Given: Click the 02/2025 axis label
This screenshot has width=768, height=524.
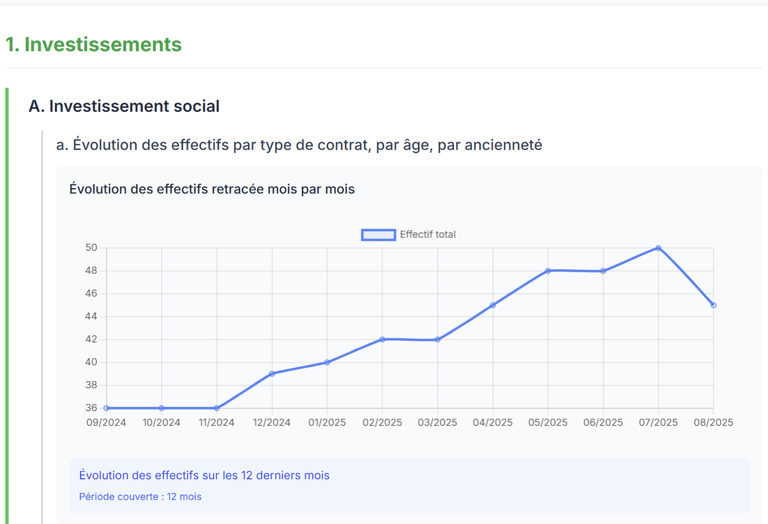Looking at the screenshot, I should [383, 423].
